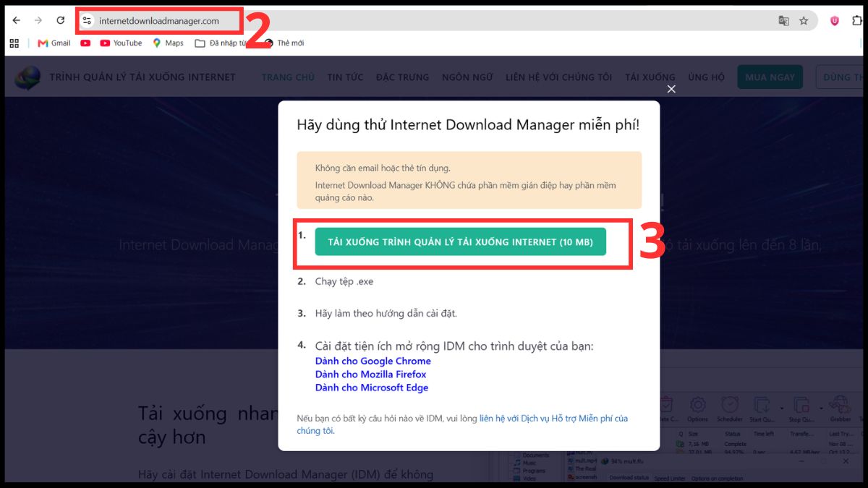Open the TIN TỨC menu item
Image resolution: width=868 pixels, height=488 pixels.
(x=345, y=77)
